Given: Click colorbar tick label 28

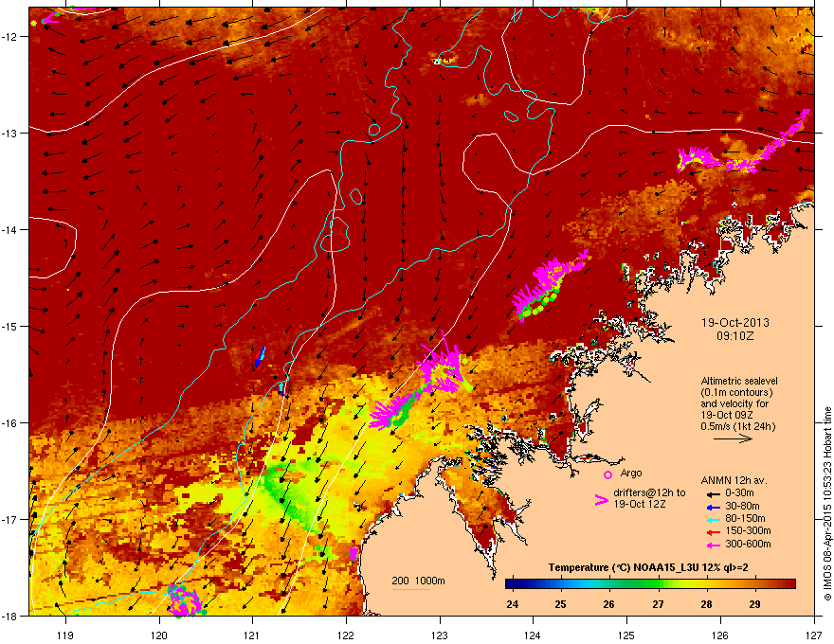Looking at the screenshot, I should (706, 604).
